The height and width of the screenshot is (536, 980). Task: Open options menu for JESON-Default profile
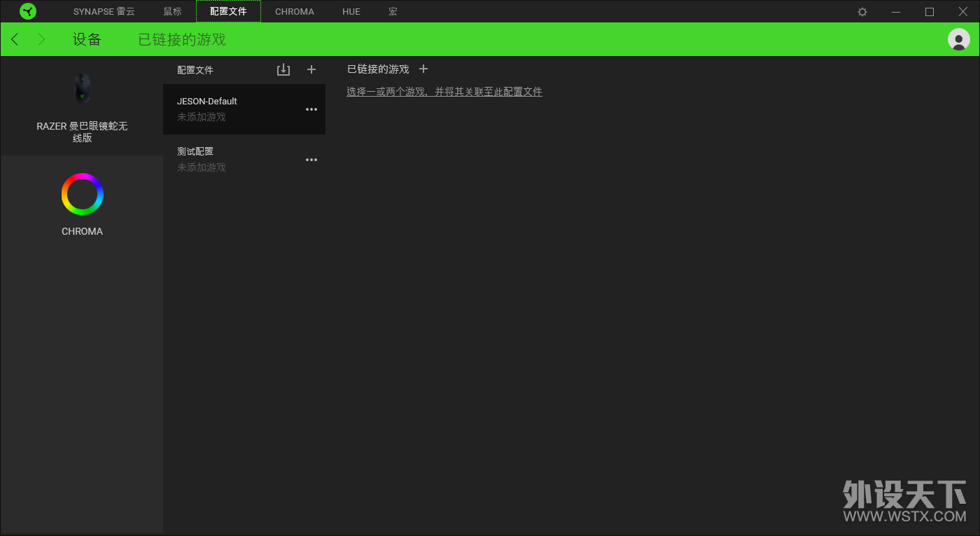pos(311,109)
